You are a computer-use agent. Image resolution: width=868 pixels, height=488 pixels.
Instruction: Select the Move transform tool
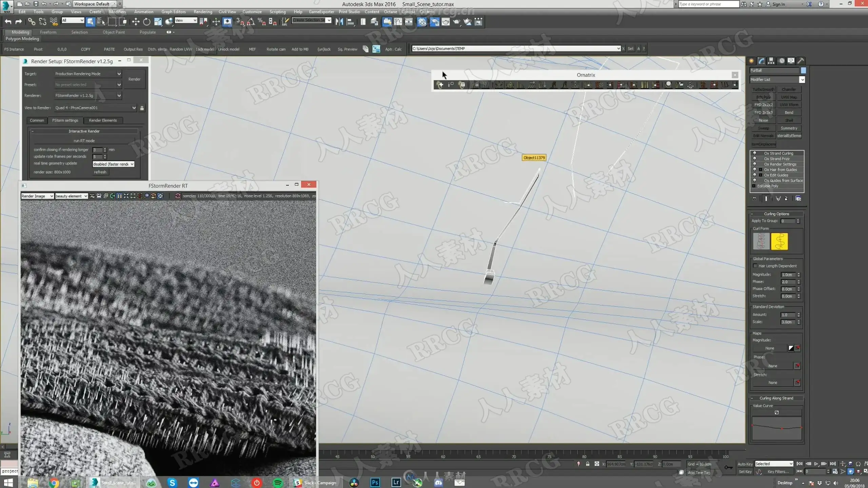[136, 22]
